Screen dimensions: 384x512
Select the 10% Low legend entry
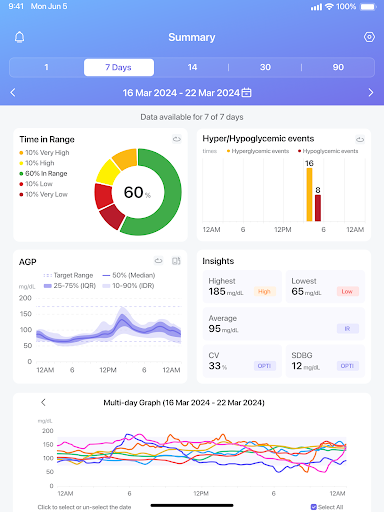click(x=36, y=184)
